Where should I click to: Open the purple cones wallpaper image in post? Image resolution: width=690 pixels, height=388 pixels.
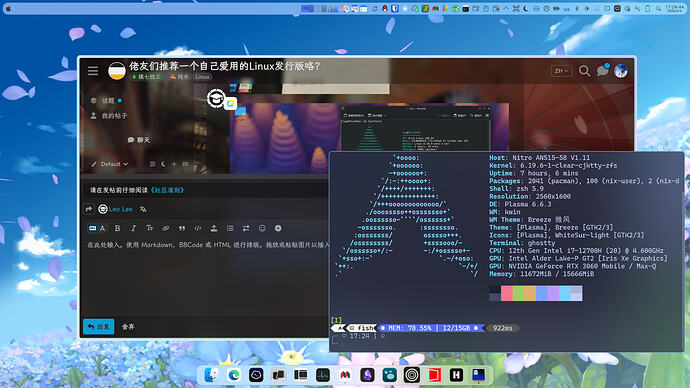[285, 139]
